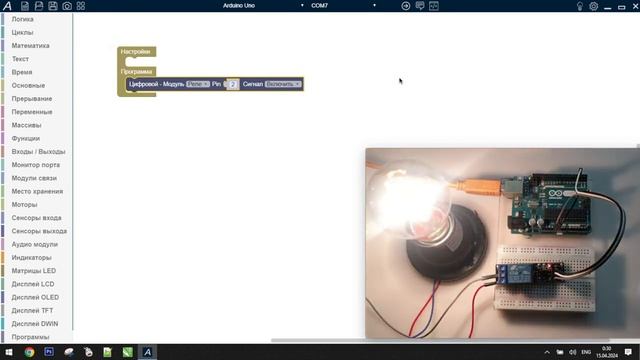Screen dimensions: 640x360
Task: Open the serial monitor chat icon
Action: click(x=420, y=6)
